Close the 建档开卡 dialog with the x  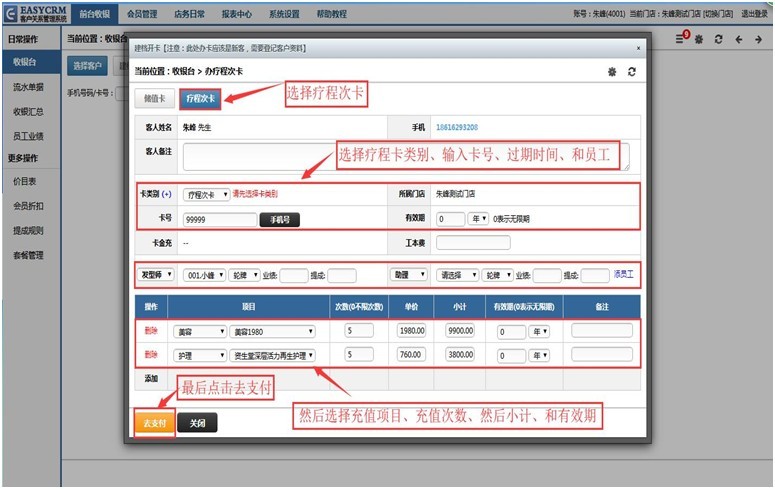638,48
